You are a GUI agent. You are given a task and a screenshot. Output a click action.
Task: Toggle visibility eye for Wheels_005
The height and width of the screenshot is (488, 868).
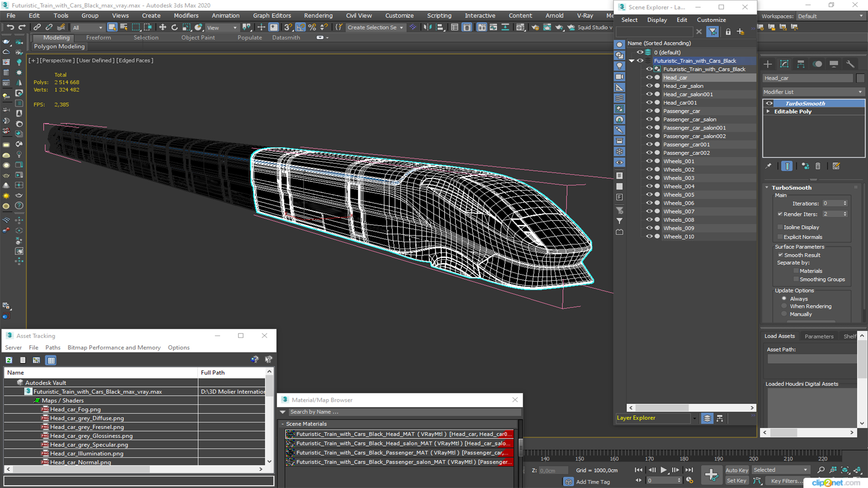649,195
